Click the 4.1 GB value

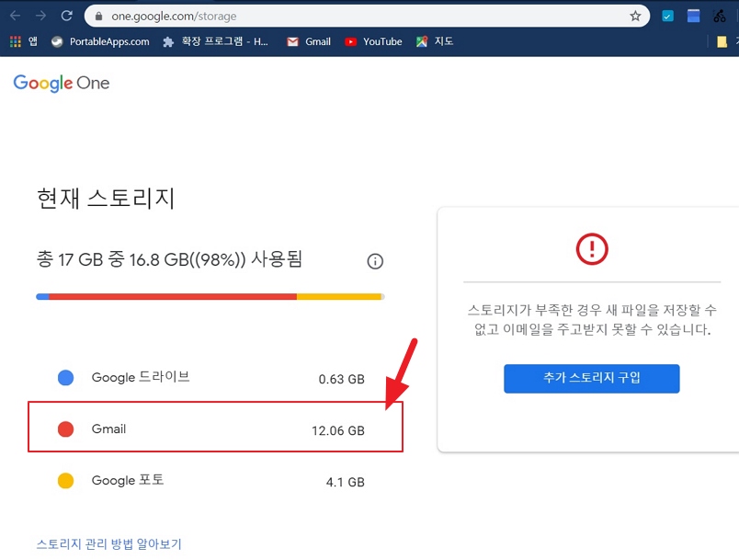pyautogui.click(x=346, y=482)
